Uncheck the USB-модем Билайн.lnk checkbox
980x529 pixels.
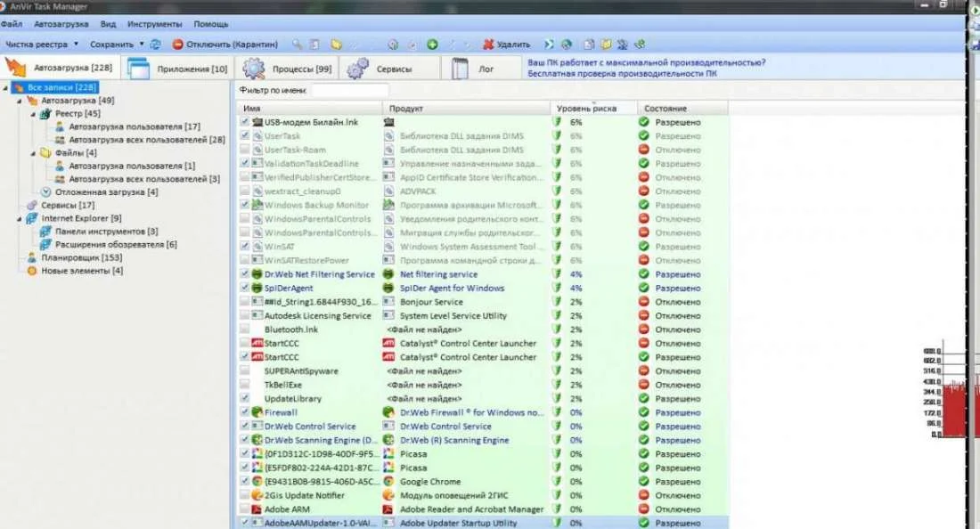pos(245,122)
